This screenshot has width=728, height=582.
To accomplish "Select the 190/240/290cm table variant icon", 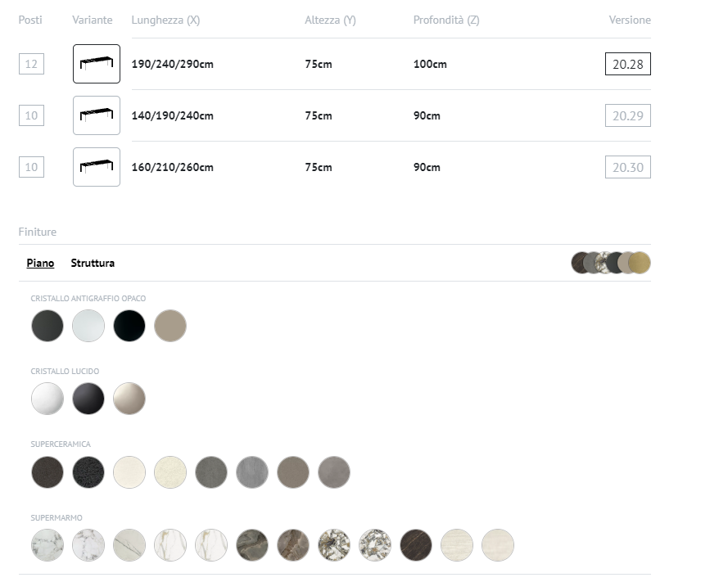I will [97, 64].
